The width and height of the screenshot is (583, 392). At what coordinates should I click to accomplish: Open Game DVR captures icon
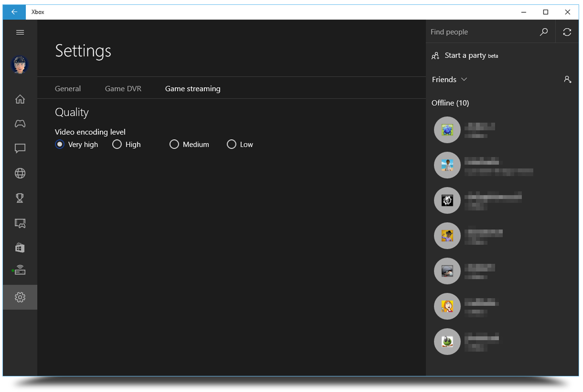click(x=20, y=223)
